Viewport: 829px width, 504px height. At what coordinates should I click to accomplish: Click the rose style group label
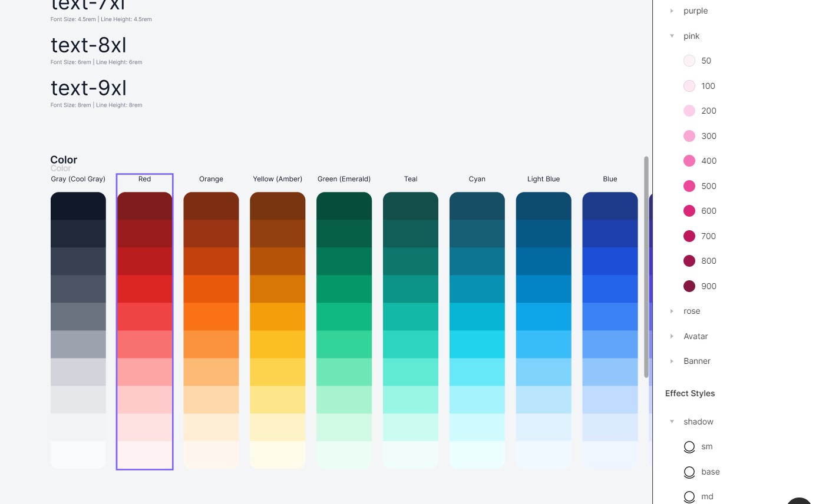pyautogui.click(x=692, y=311)
